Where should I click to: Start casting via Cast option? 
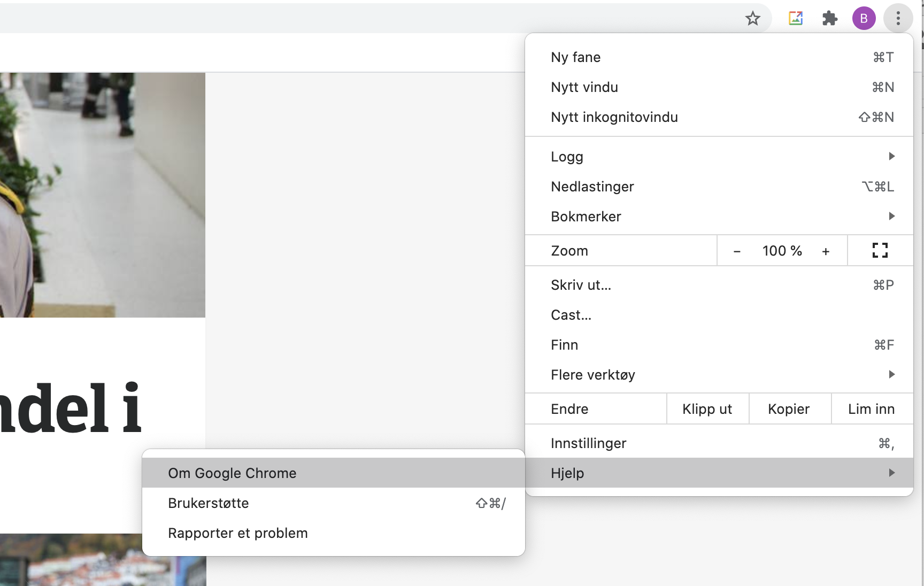coord(571,315)
